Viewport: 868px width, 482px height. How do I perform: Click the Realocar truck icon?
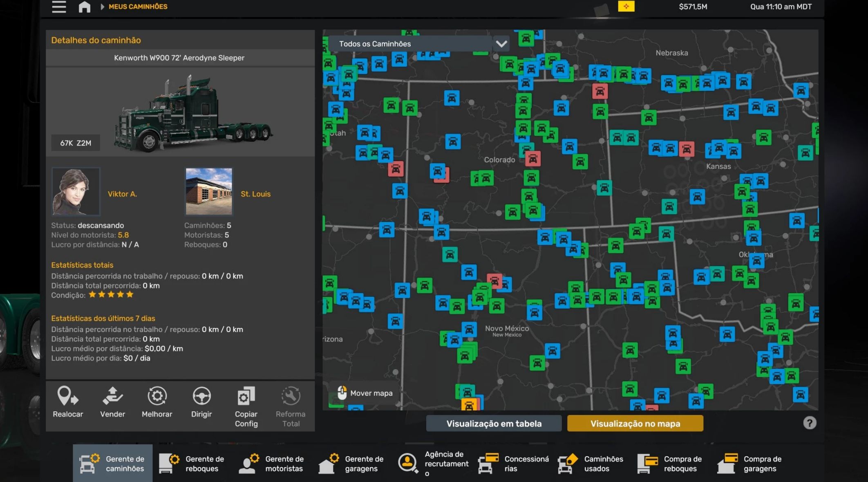(x=67, y=396)
